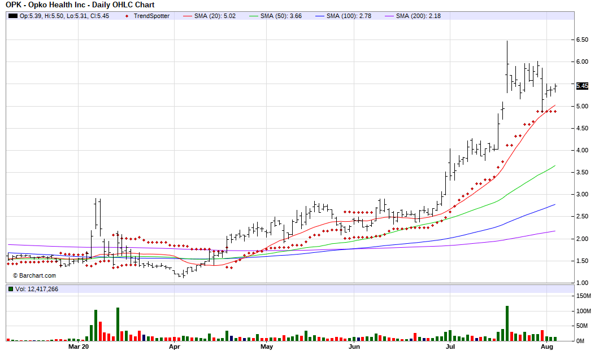Click the Jul date axis label
The height and width of the screenshot is (364, 599).
[x=450, y=347]
